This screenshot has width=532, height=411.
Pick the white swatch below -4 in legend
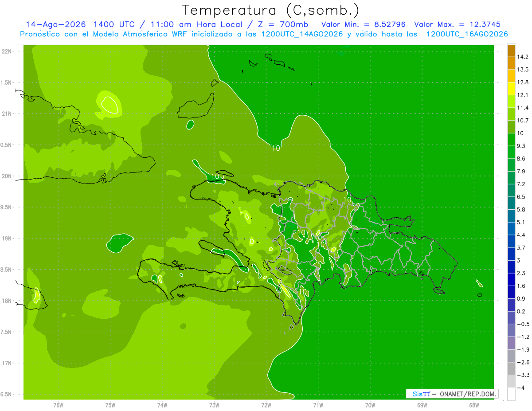511,394
